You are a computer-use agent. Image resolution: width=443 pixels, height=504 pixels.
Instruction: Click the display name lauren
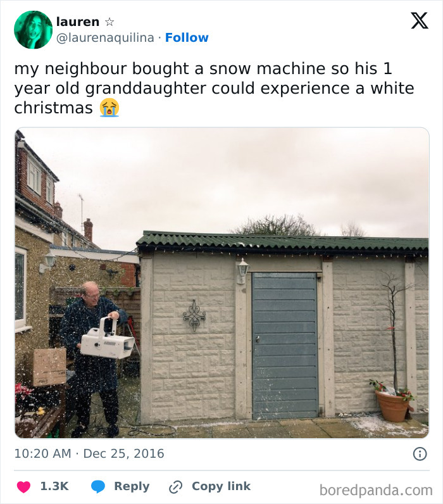coord(78,22)
